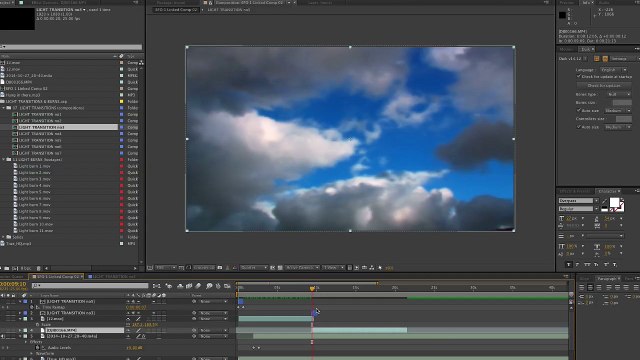Image resolution: width=640 pixels, height=360 pixels.
Task: Toggle Check for update at startup checkbox
Action: click(579, 76)
